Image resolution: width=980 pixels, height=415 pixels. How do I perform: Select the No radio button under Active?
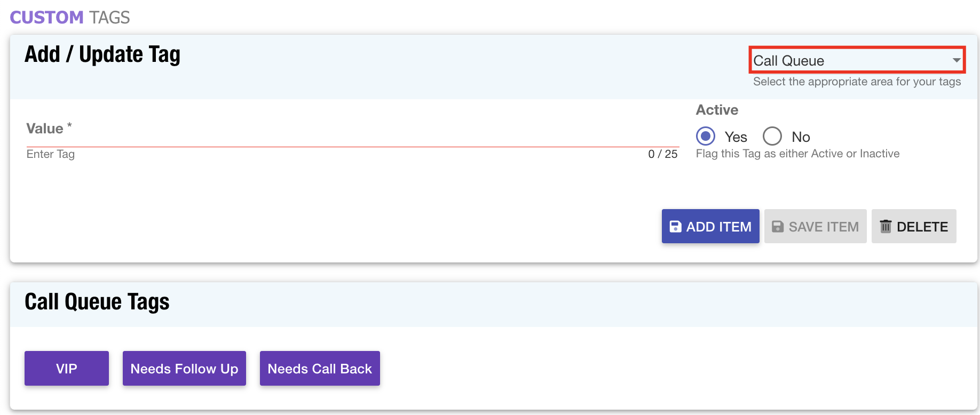(772, 136)
